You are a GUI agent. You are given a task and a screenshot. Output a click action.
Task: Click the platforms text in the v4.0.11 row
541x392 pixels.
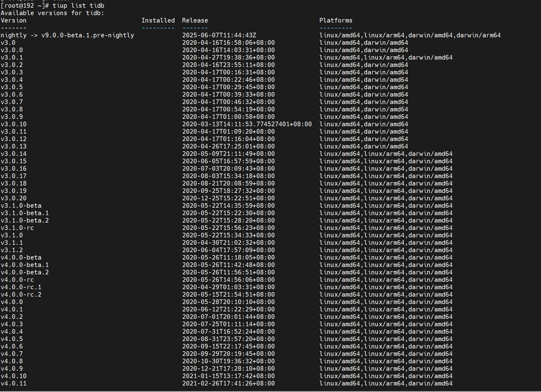386,383
